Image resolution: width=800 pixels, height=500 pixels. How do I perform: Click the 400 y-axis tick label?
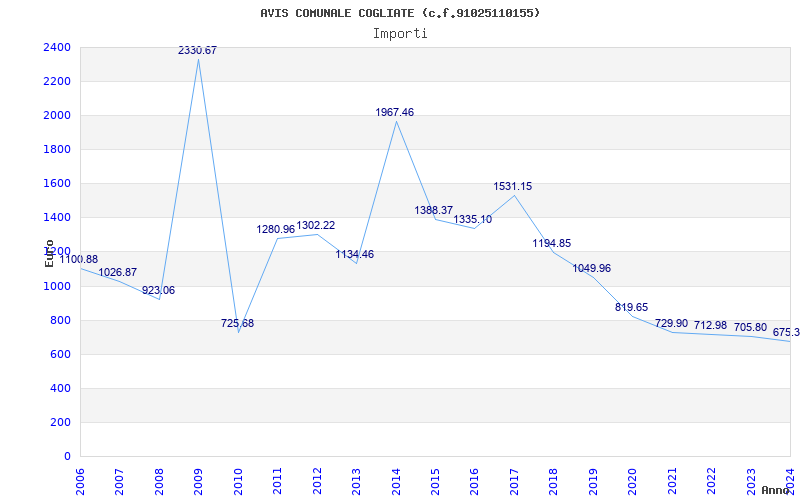(x=61, y=389)
